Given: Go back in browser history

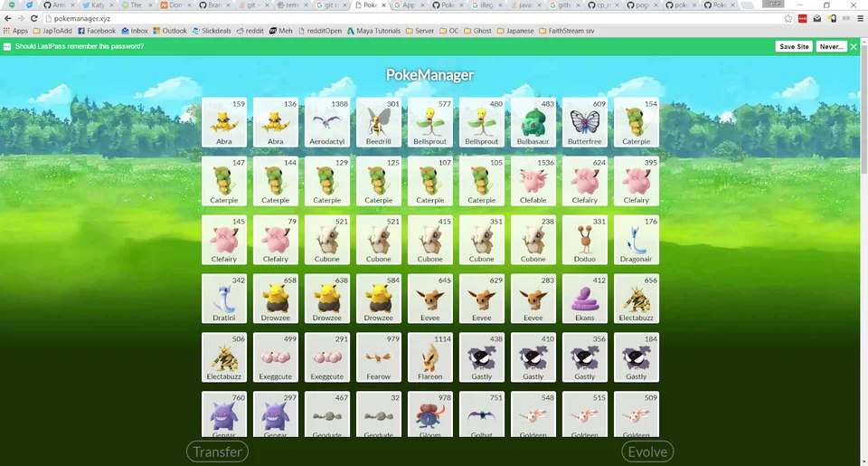Looking at the screenshot, I should point(8,18).
